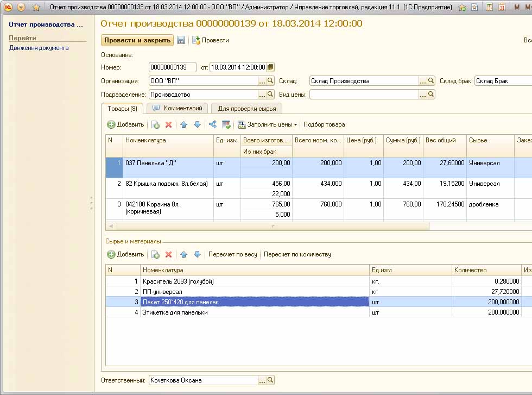Open Вид цены item with magnifier icon
Image resolution: width=532 pixels, height=395 pixels.
pos(431,95)
